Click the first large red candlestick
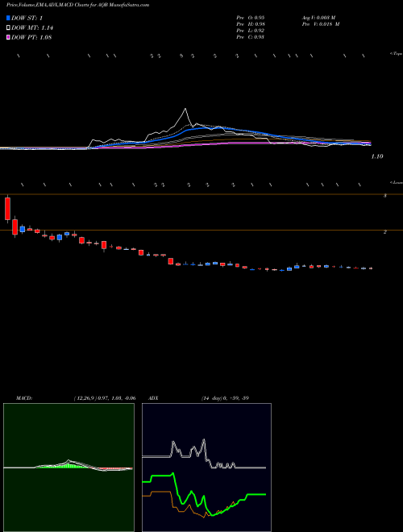The image size is (403, 532). pyautogui.click(x=7, y=209)
